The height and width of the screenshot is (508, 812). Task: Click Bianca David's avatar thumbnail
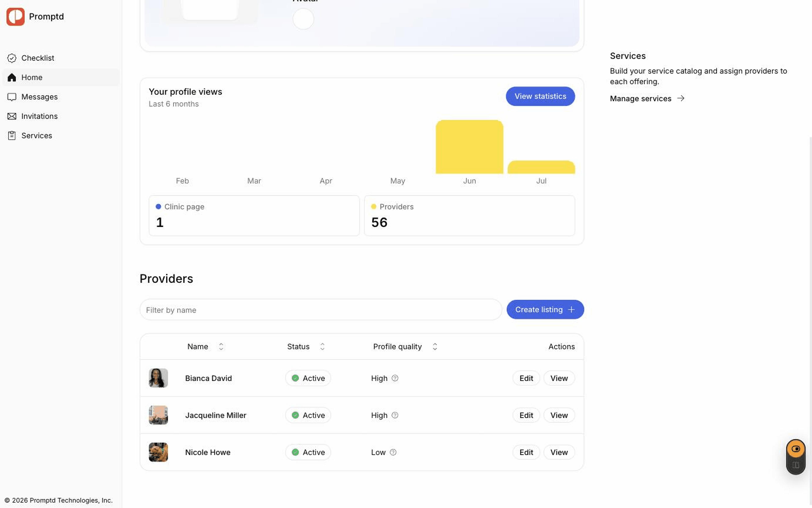pyautogui.click(x=158, y=378)
